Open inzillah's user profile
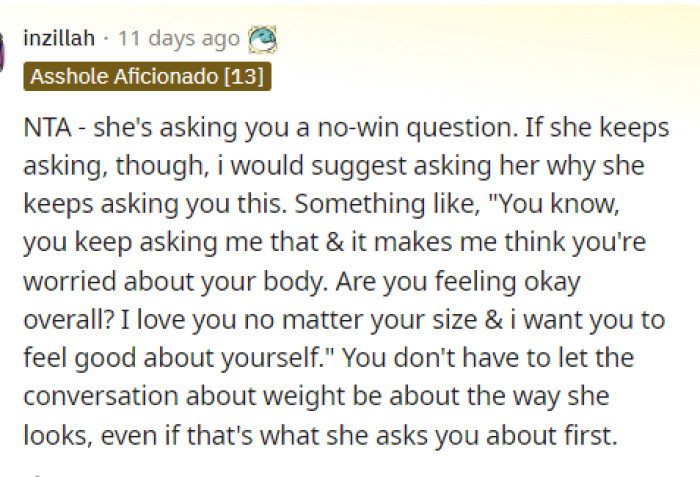This screenshot has height=477, width=700. pos(59,39)
